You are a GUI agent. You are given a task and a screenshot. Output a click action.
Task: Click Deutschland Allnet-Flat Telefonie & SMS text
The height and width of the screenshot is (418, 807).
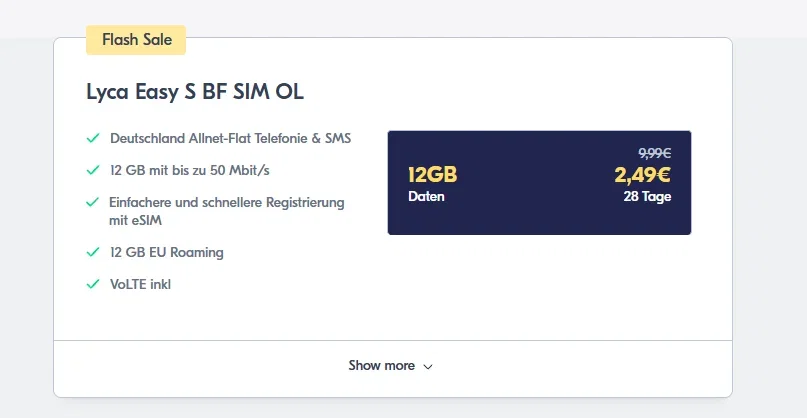click(231, 138)
